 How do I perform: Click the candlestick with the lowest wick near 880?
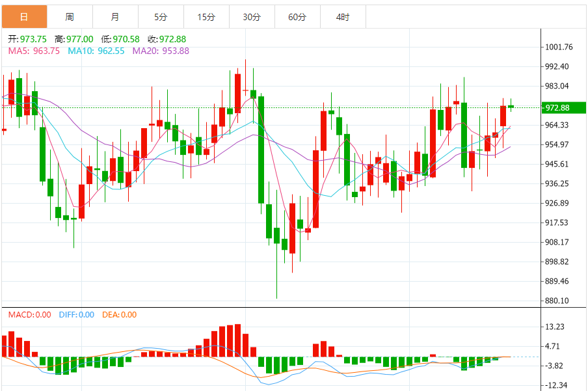tap(276, 236)
